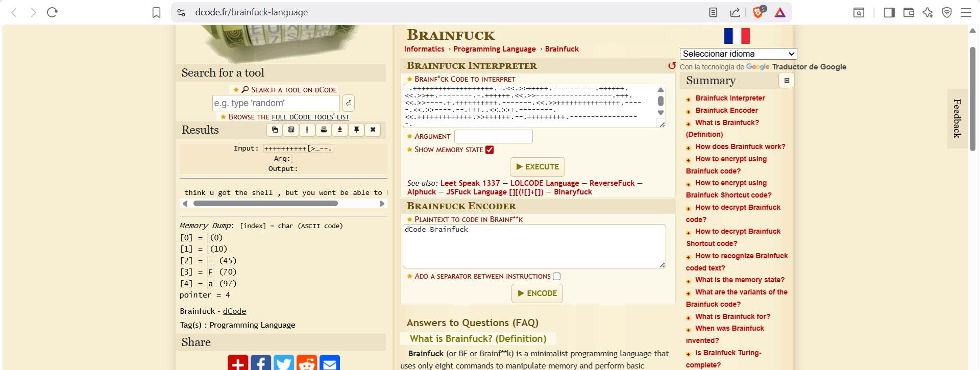Bookmark this page with the bookmark icon
This screenshot has height=370, width=980.
coord(157,12)
